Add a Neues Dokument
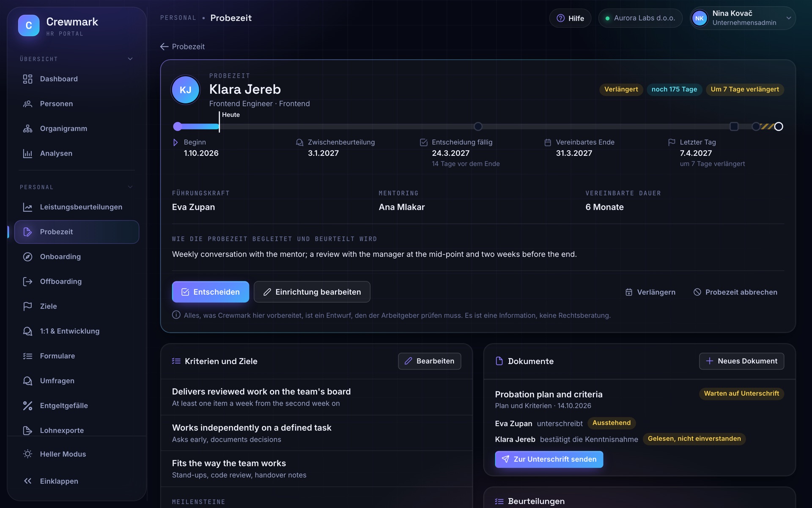This screenshot has width=812, height=508. pos(741,361)
